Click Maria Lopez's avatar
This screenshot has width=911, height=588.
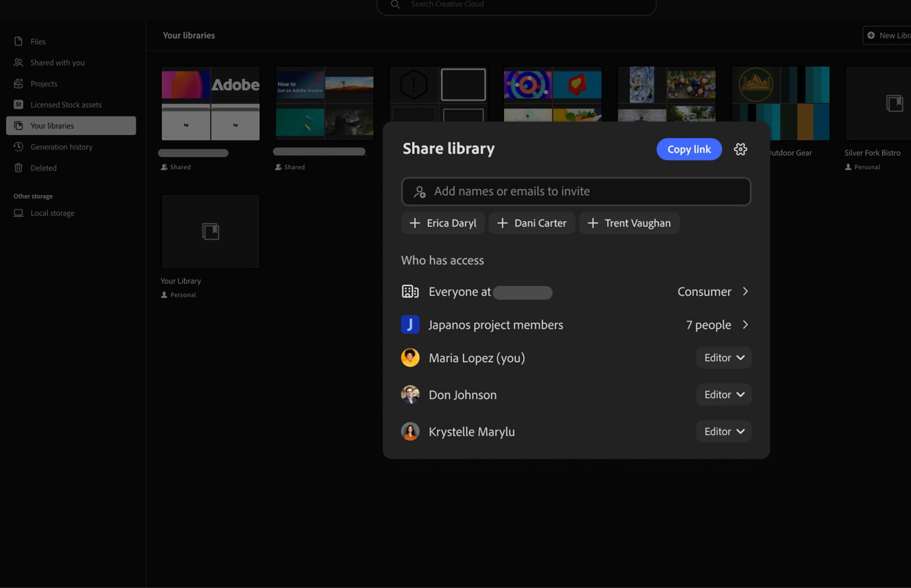coord(410,358)
